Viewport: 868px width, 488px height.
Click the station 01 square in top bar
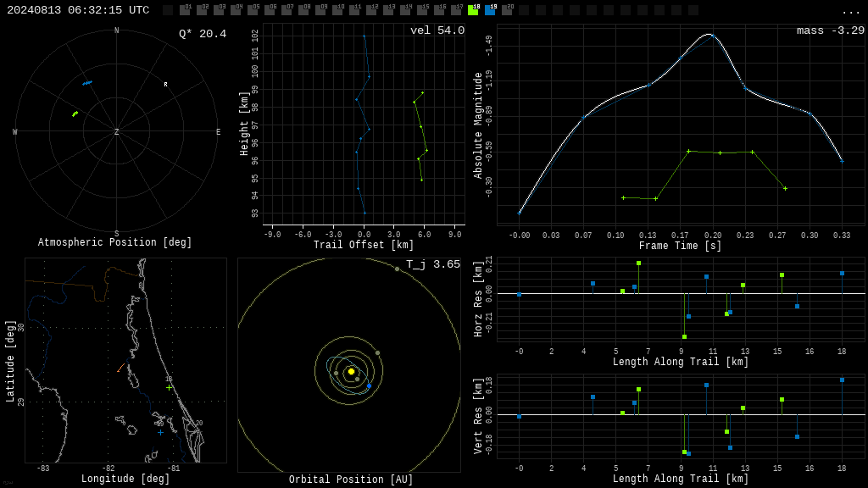pos(185,10)
